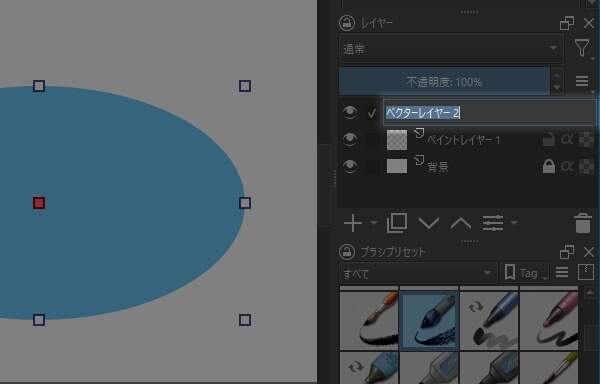Select the ペイントレイヤー 1 layer thumbnail

(397, 140)
